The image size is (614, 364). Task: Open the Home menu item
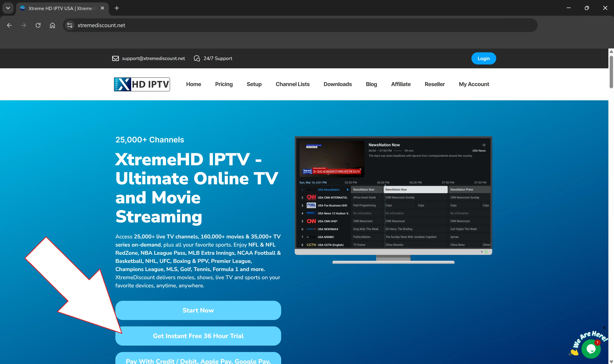tap(193, 84)
